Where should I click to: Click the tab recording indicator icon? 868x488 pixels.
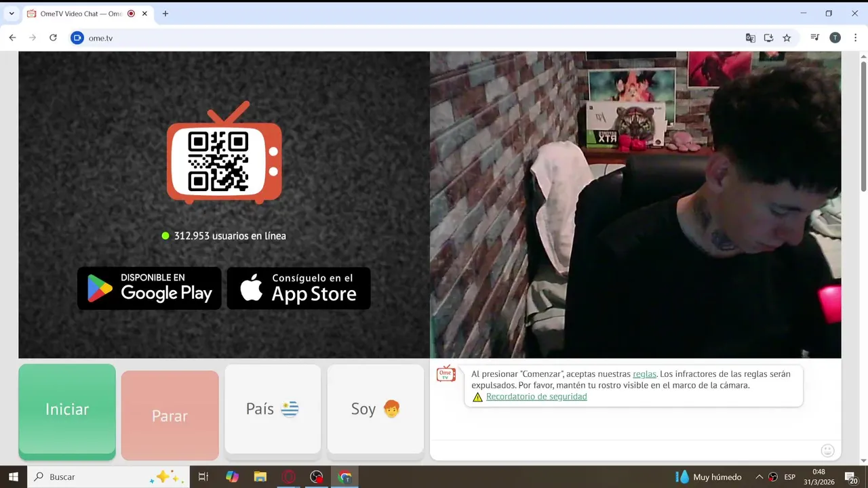(131, 14)
